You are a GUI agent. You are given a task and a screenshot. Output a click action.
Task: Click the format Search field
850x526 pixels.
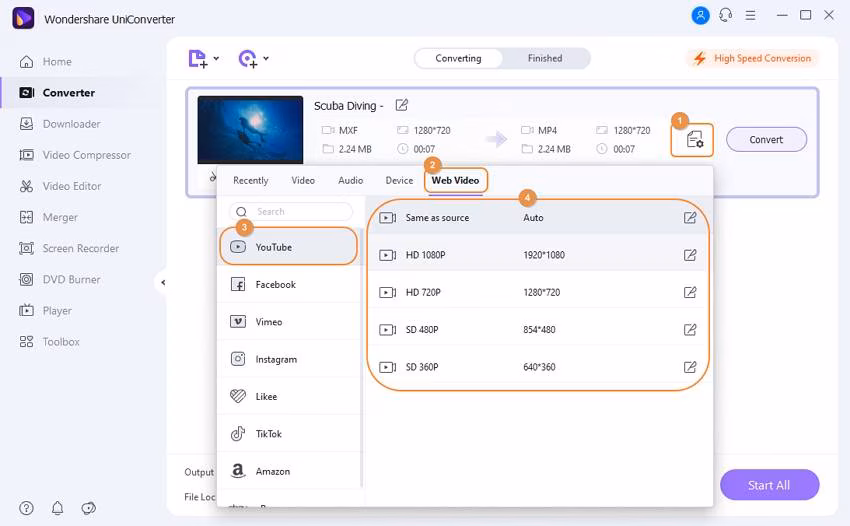[291, 211]
